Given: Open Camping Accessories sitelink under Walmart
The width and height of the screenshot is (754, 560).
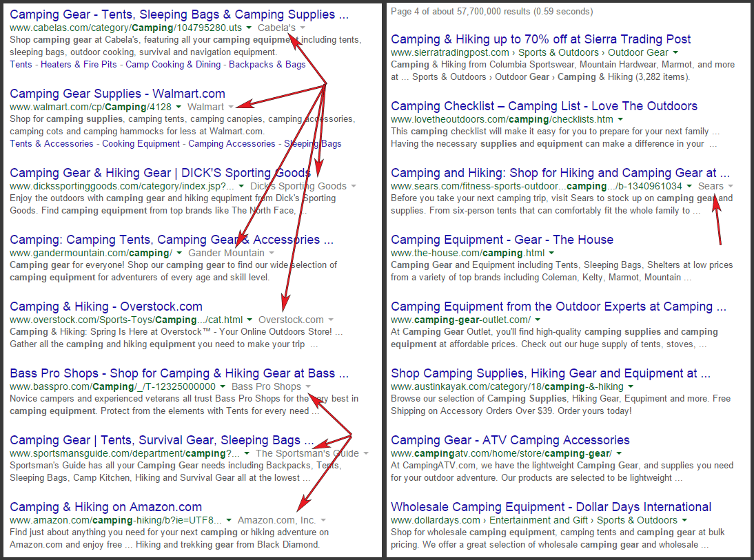Looking at the screenshot, I should click(232, 144).
